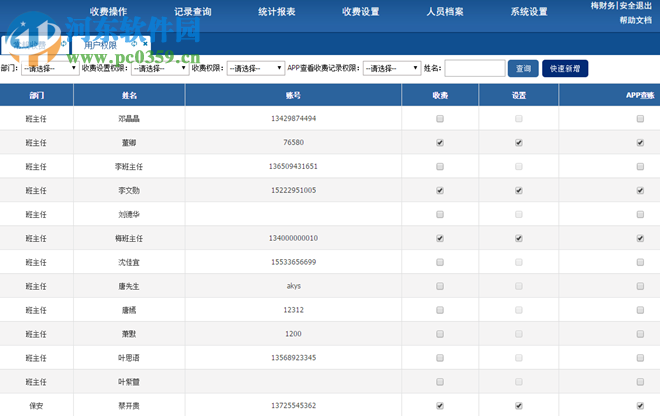
Task: Click the name 叶思语
Action: tap(129, 358)
